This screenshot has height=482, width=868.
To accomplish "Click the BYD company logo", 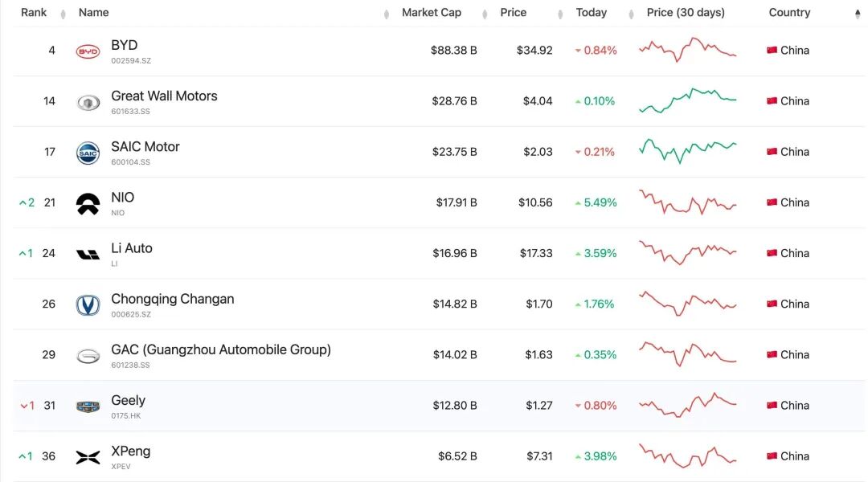I will click(88, 51).
